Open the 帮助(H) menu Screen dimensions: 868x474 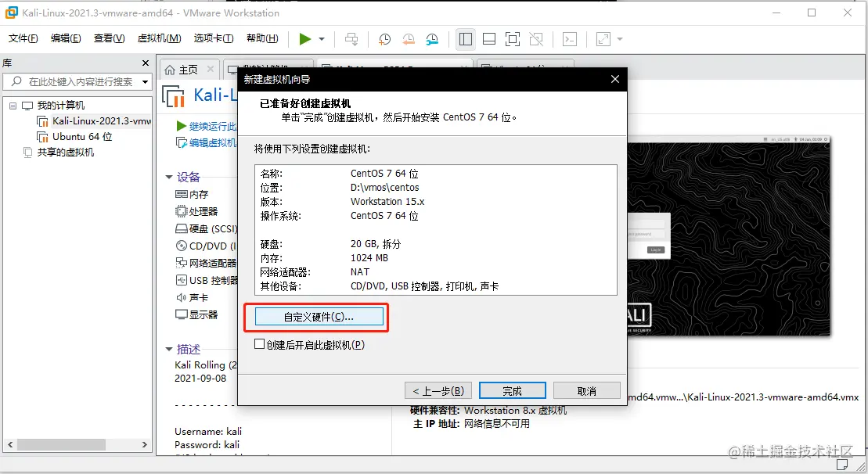(x=262, y=38)
